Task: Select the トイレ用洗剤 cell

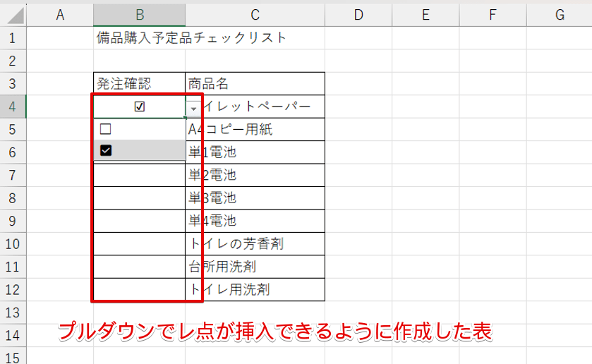Action: 255,290
